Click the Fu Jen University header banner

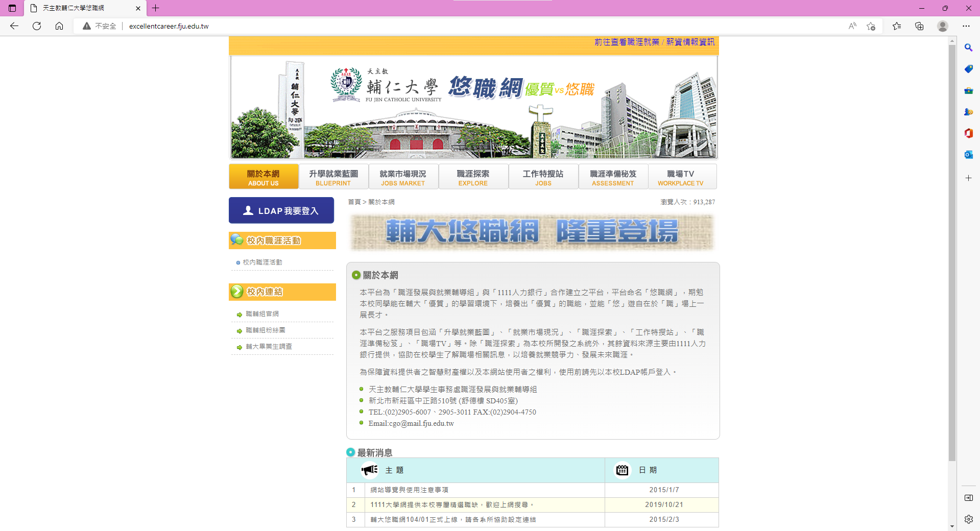point(473,107)
